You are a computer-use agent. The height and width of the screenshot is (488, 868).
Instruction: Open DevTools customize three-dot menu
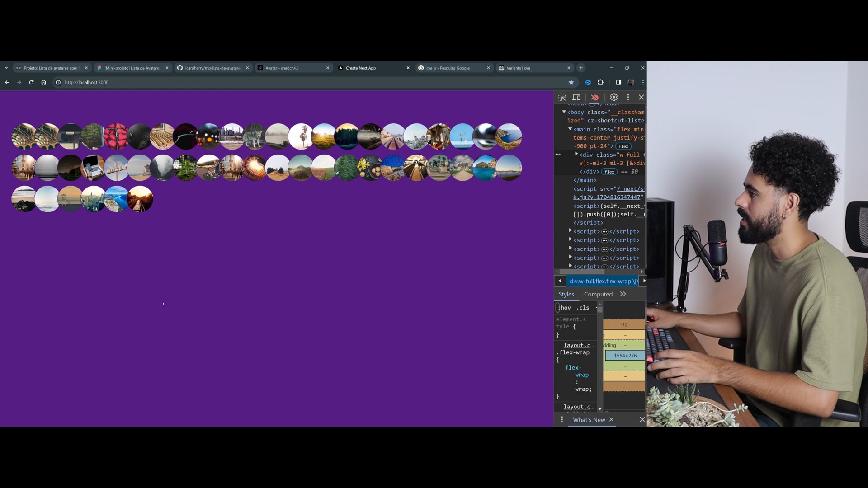[x=628, y=97]
